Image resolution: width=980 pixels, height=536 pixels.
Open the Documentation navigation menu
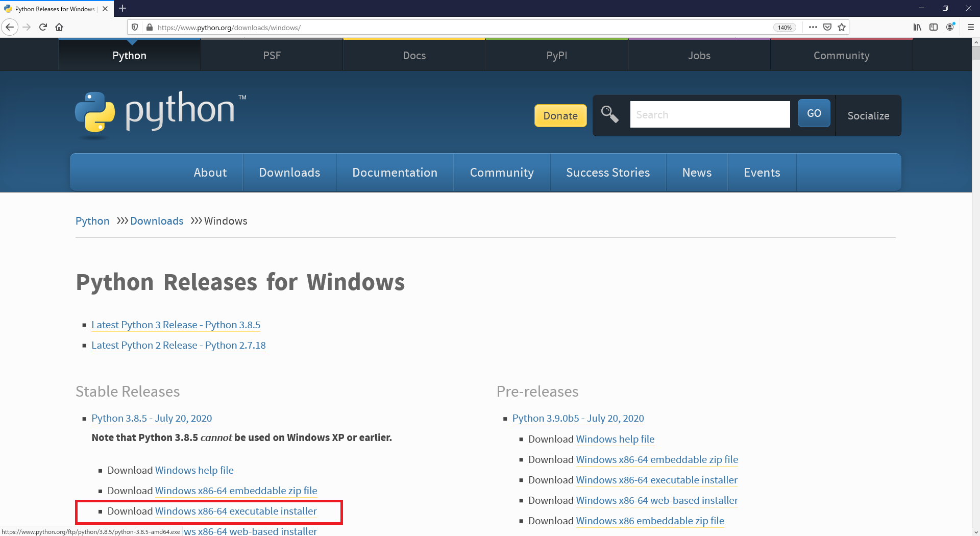click(x=395, y=173)
